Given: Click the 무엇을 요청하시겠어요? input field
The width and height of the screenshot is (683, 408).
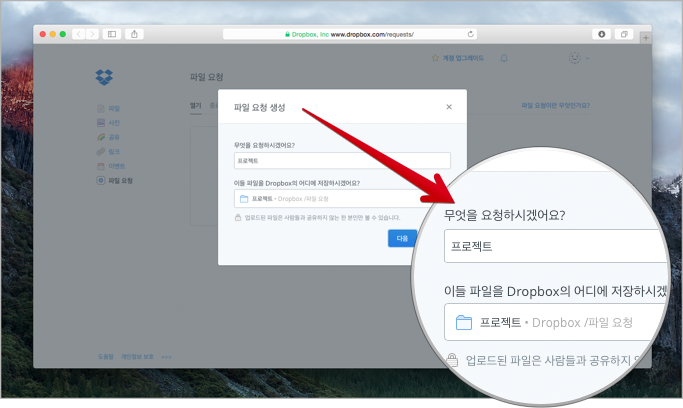Looking at the screenshot, I should coord(342,161).
